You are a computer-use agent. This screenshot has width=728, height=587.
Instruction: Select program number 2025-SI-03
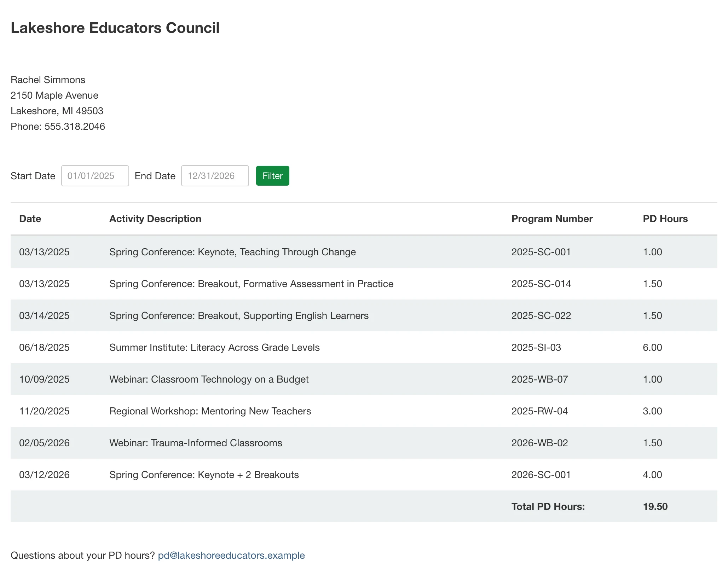(536, 347)
